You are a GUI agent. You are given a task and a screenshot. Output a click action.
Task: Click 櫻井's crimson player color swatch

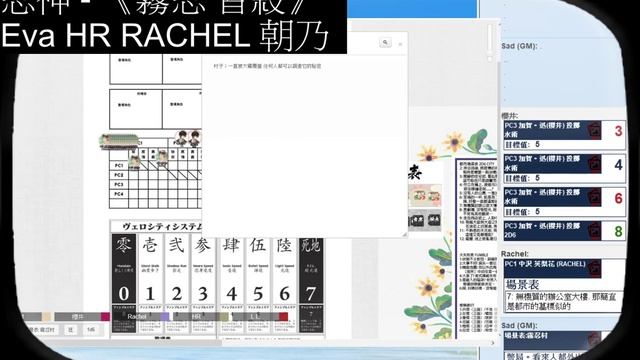pyautogui.click(x=105, y=317)
